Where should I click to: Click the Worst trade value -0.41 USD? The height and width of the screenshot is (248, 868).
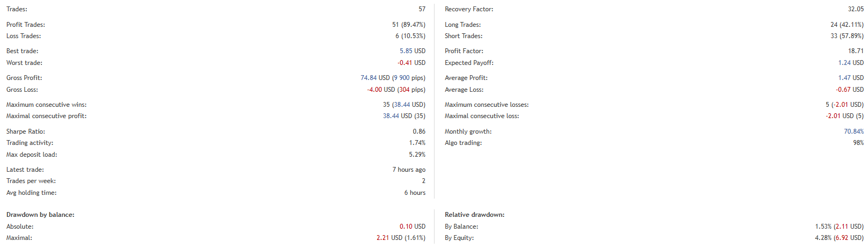point(411,63)
